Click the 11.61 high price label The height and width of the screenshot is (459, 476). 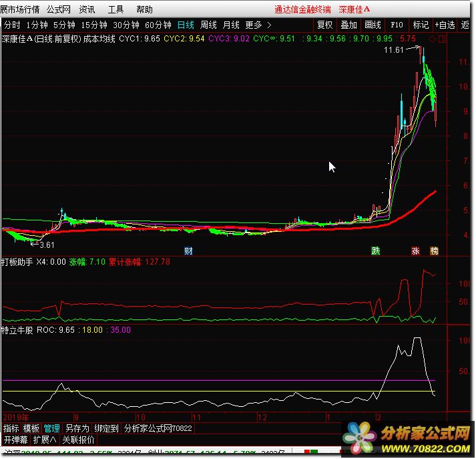tap(395, 50)
